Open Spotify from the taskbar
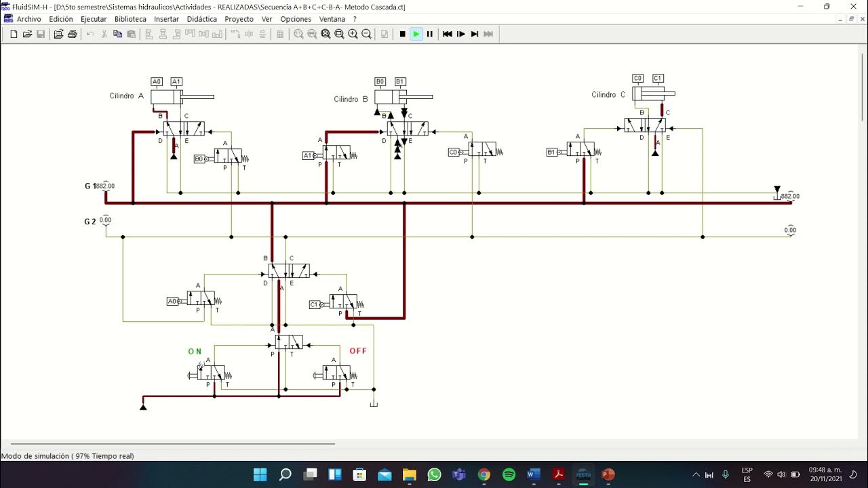The image size is (868, 488). (x=509, y=474)
